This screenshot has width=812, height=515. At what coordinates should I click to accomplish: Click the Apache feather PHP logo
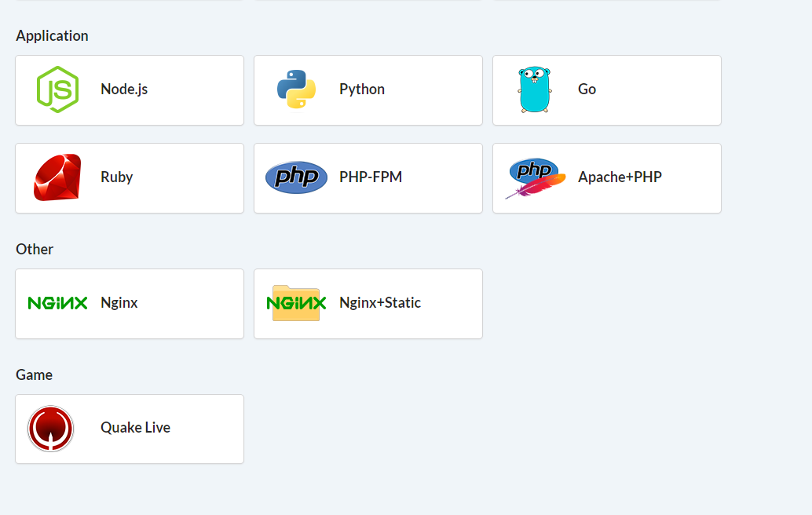pos(536,178)
